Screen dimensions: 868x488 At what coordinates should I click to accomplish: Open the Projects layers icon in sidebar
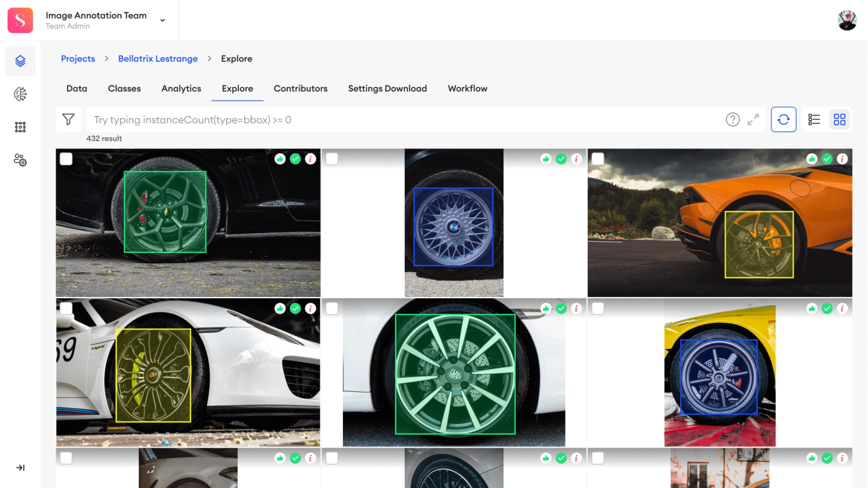coord(20,61)
